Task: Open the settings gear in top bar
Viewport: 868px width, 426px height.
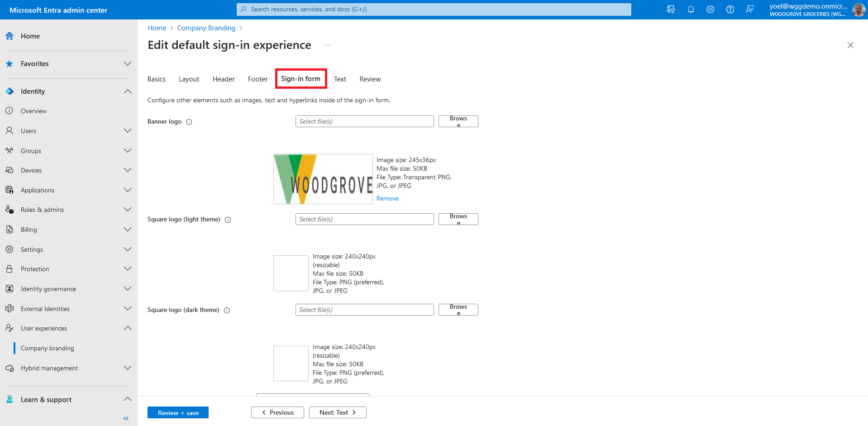Action: (x=710, y=10)
